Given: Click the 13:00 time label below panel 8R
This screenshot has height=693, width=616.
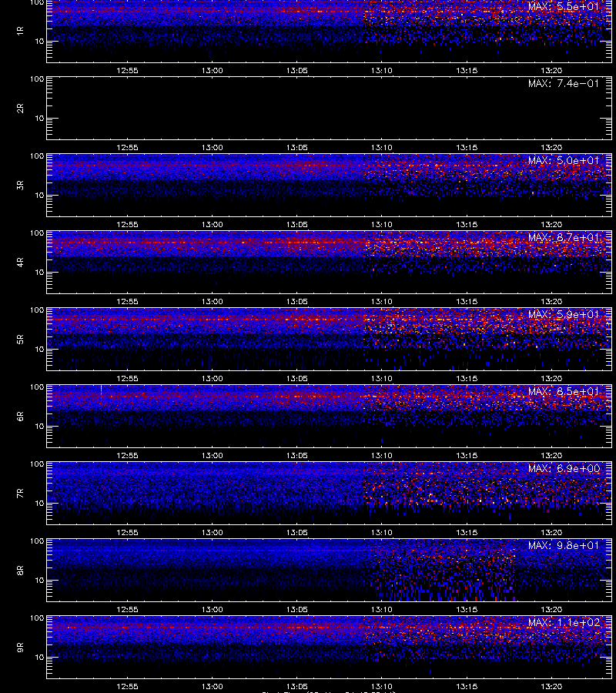Looking at the screenshot, I should pyautogui.click(x=212, y=609).
